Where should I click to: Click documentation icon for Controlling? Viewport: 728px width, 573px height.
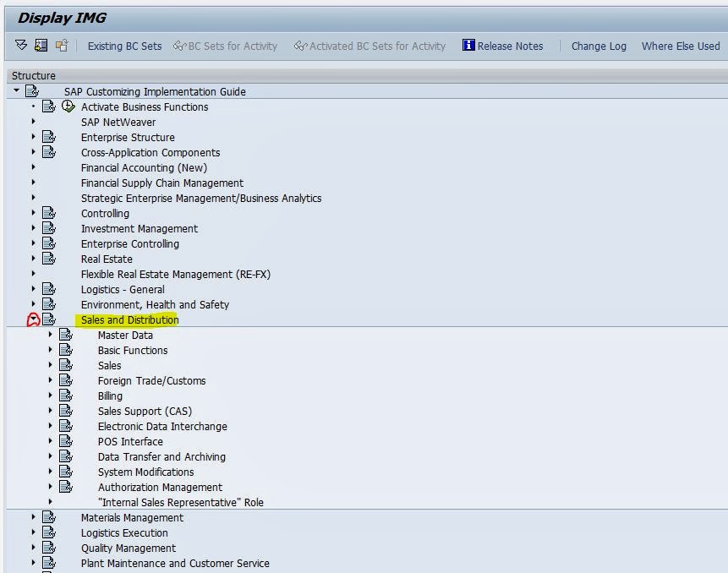coord(49,213)
